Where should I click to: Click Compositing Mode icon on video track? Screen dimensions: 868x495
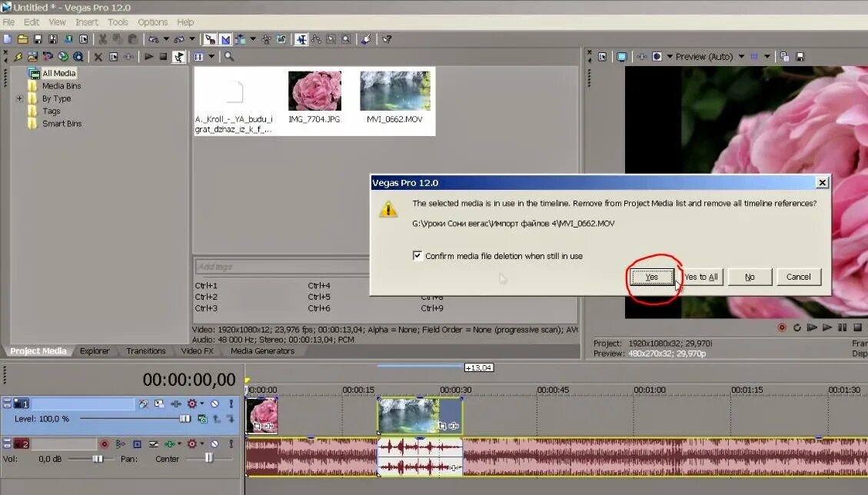coord(203,419)
